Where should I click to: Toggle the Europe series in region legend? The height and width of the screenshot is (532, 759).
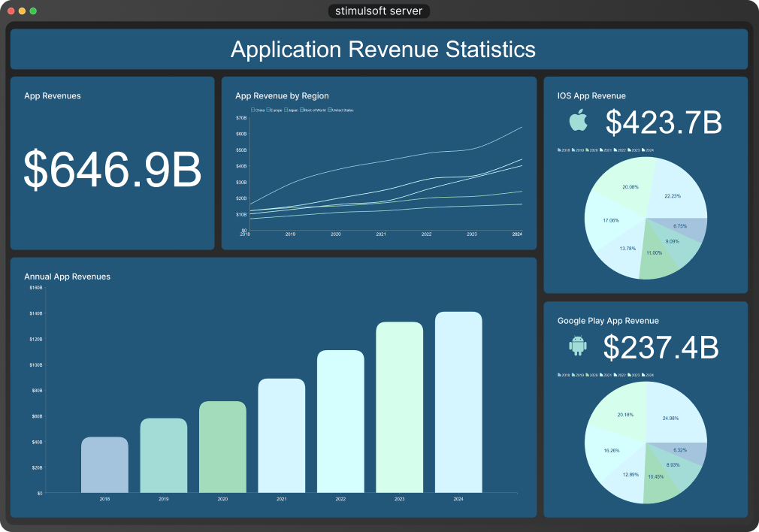(268, 110)
